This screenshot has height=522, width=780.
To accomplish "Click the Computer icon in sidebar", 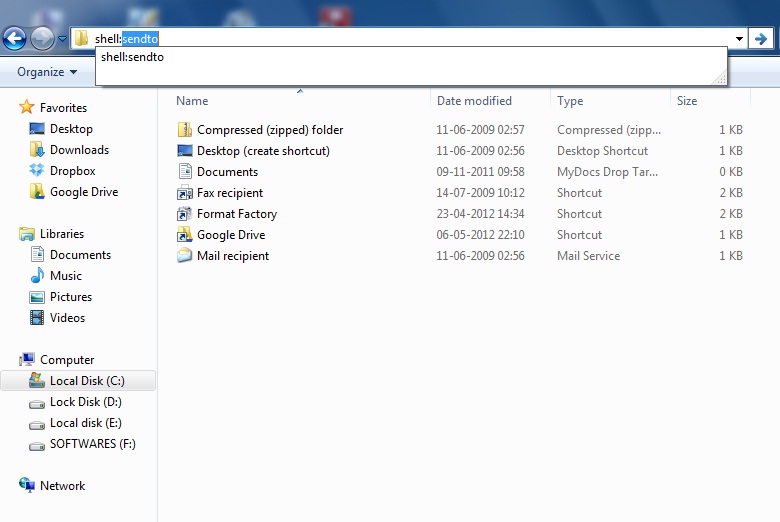I will pyautogui.click(x=27, y=359).
